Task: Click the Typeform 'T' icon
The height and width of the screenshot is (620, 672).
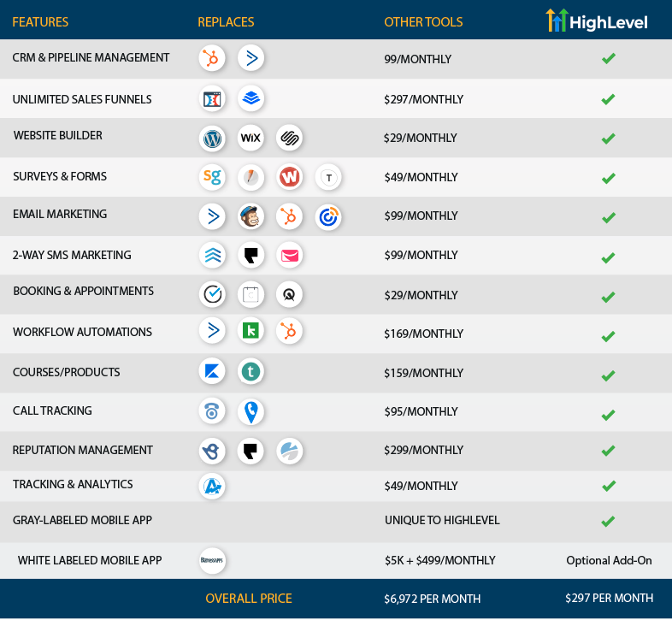Action: pos(328,177)
